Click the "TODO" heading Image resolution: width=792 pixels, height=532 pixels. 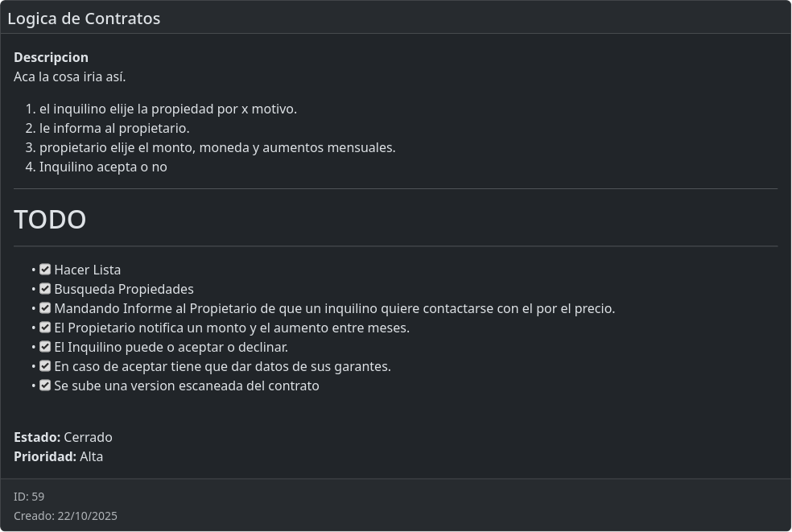(x=50, y=220)
